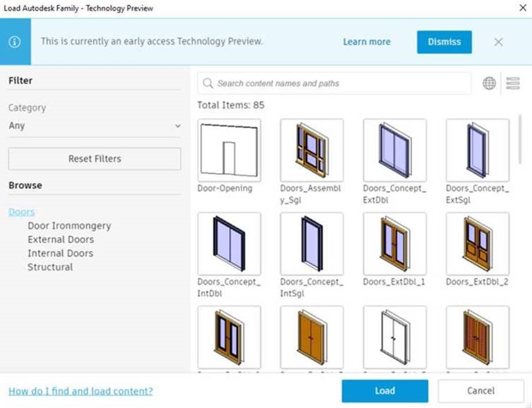This screenshot has height=408, width=532.
Task: Click the How do I find and load content link
Action: coord(80,390)
